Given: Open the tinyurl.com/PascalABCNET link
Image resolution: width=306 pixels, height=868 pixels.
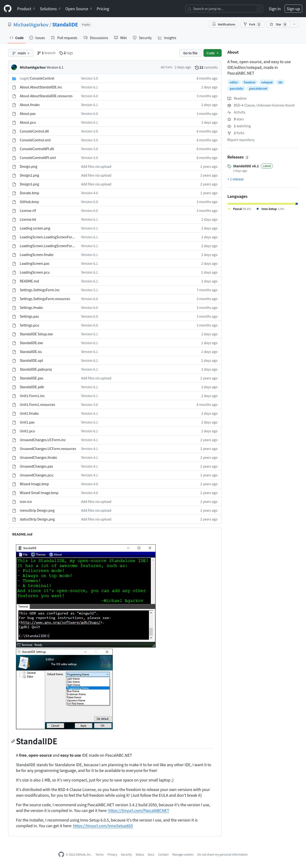Looking at the screenshot, I should click(x=138, y=810).
